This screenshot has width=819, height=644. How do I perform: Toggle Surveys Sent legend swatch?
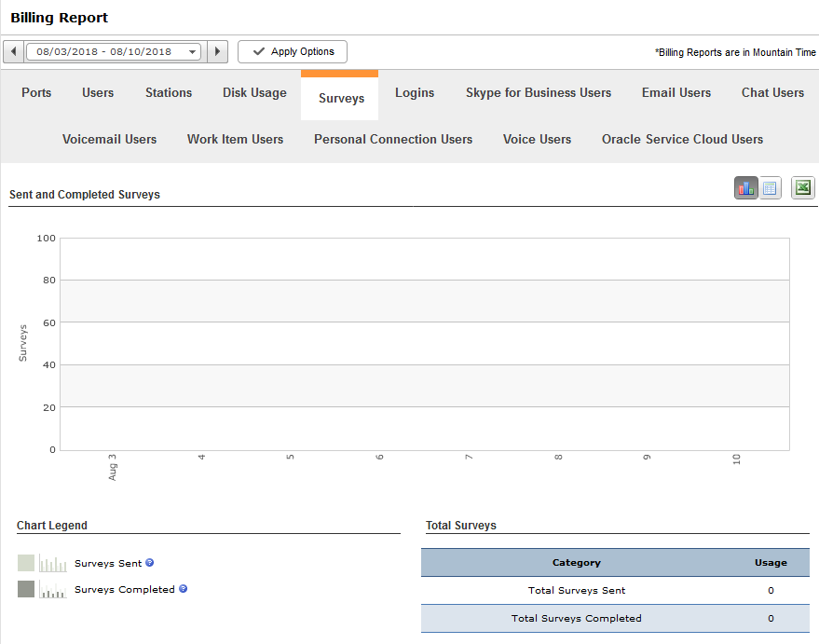(x=26, y=563)
